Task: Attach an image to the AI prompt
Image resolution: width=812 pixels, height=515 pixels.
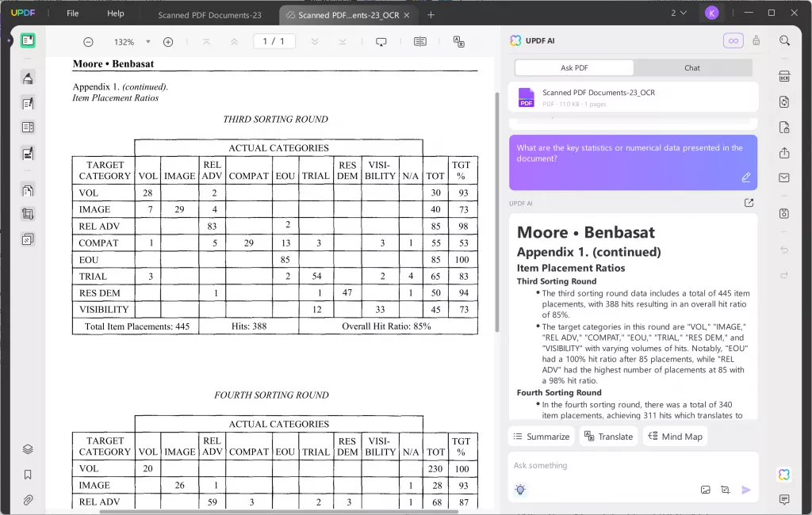Action: coord(705,490)
